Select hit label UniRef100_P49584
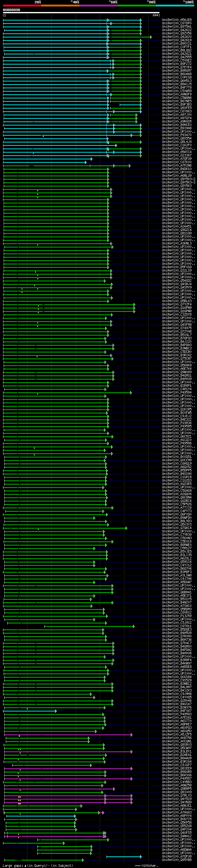Screen dimensions: 197x868 pyautogui.click(x=177, y=392)
